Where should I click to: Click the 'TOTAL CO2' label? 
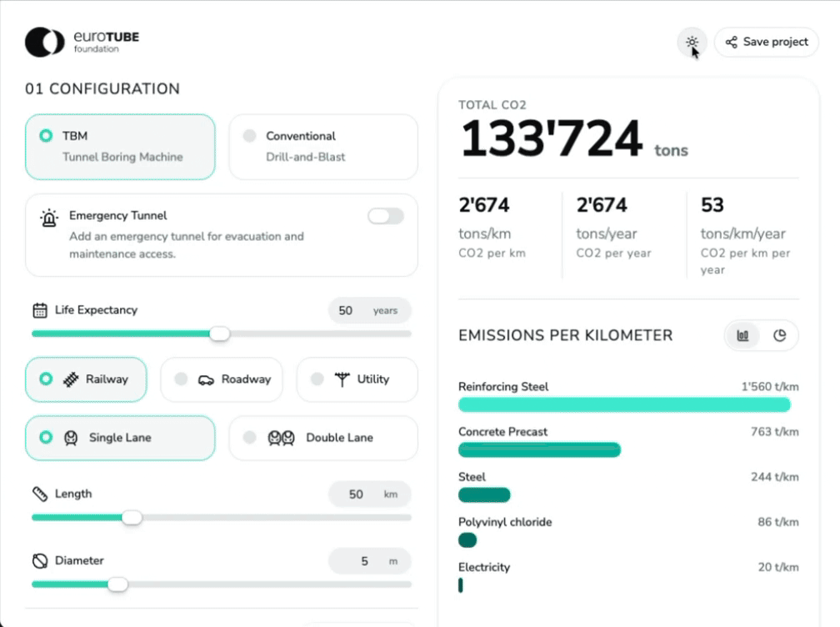click(492, 105)
